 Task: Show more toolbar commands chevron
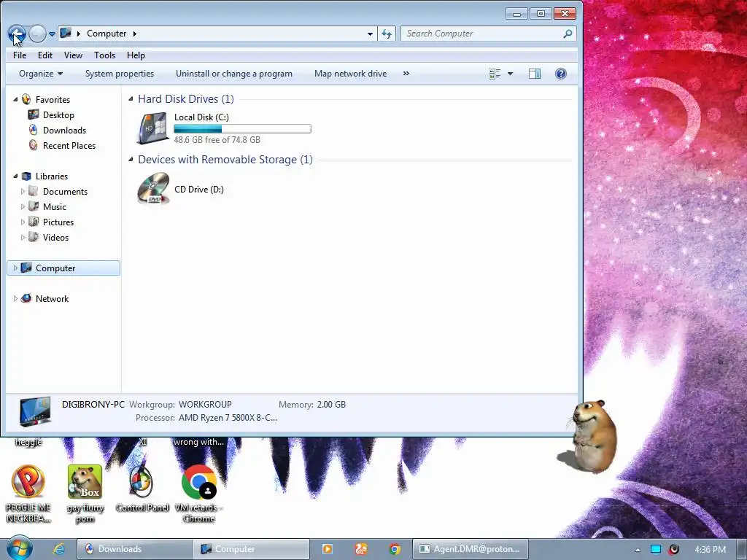click(x=406, y=74)
